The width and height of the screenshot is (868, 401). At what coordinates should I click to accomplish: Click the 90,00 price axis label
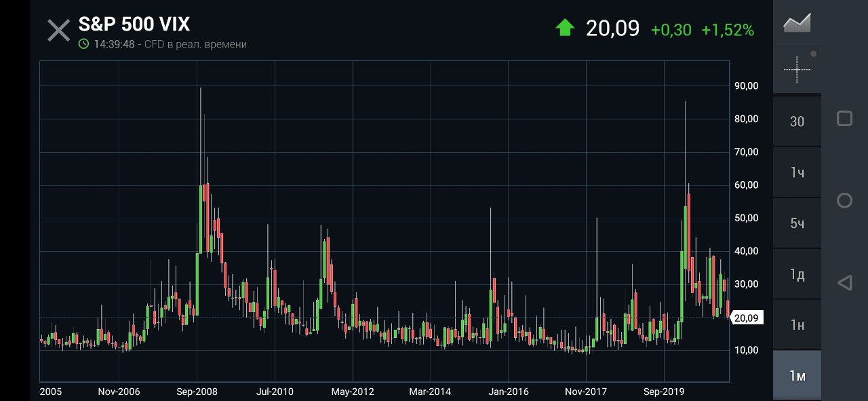(747, 86)
